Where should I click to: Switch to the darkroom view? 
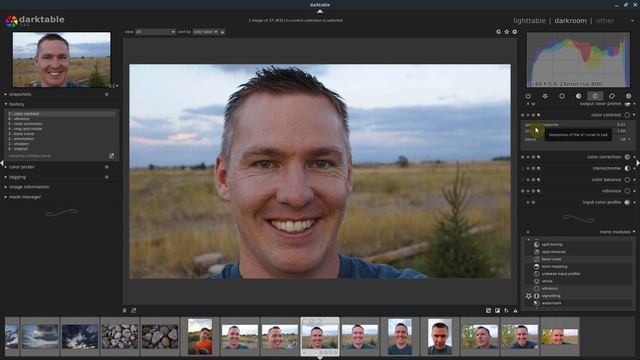(570, 20)
